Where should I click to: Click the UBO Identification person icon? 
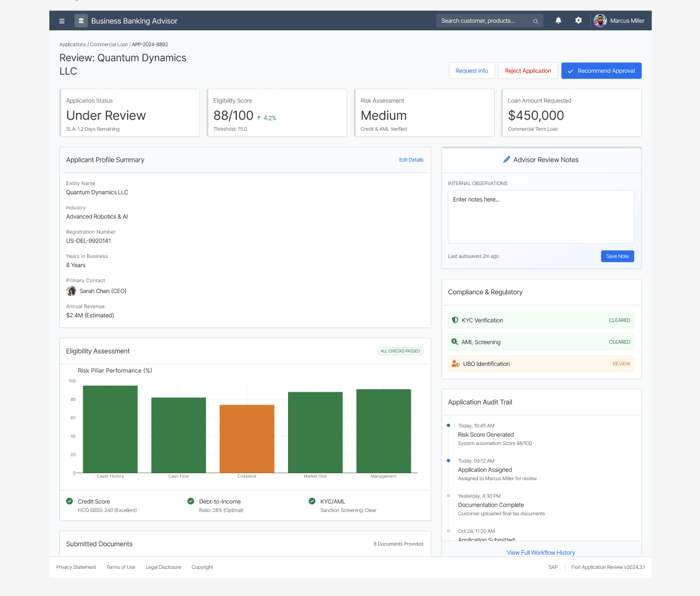(455, 364)
